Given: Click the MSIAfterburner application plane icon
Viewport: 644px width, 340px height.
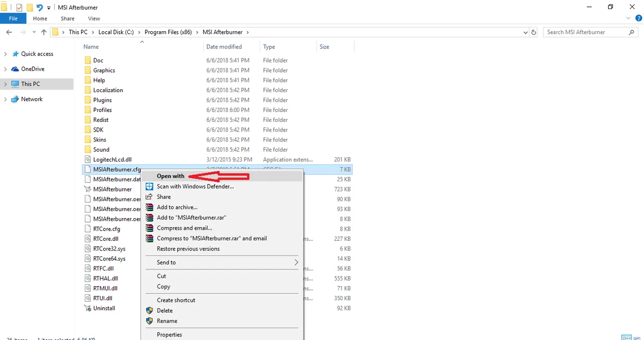Looking at the screenshot, I should [88, 189].
